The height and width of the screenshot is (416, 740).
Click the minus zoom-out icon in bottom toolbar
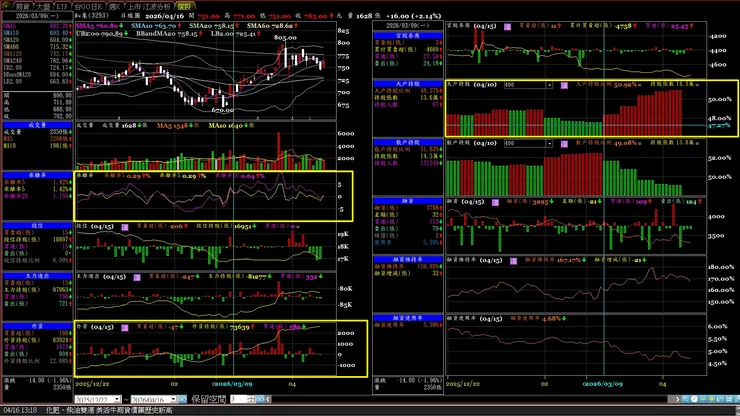click(703, 399)
